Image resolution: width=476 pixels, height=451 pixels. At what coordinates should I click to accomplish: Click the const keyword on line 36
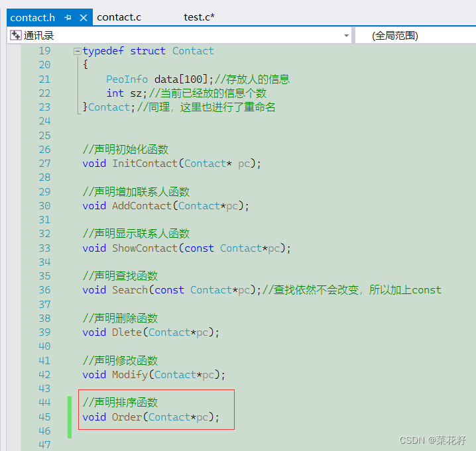point(169,290)
